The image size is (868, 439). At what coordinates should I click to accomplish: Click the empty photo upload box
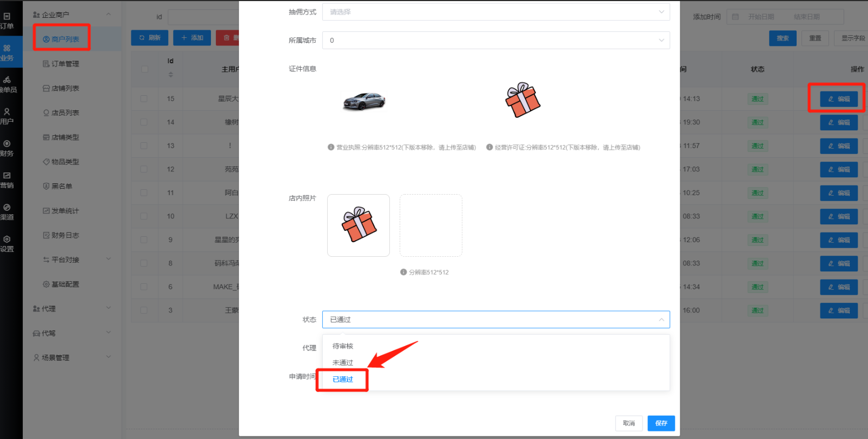[430, 225]
